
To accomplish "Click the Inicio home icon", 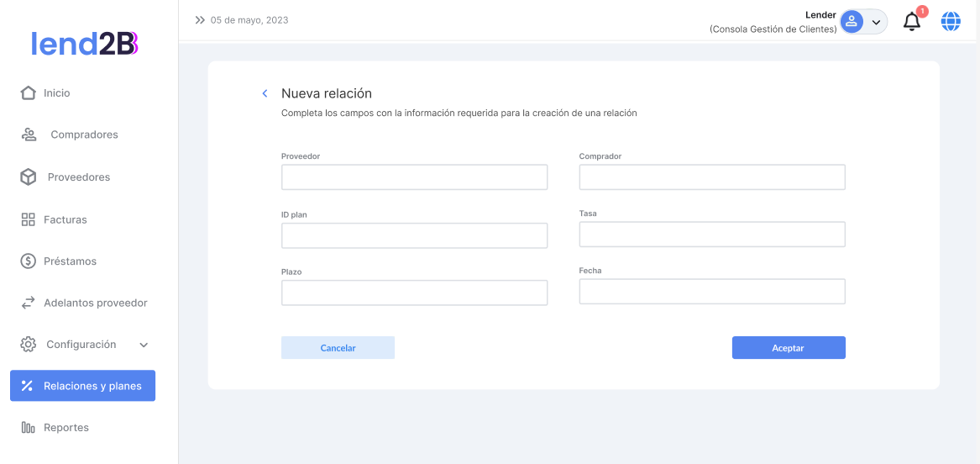I will coord(28,93).
